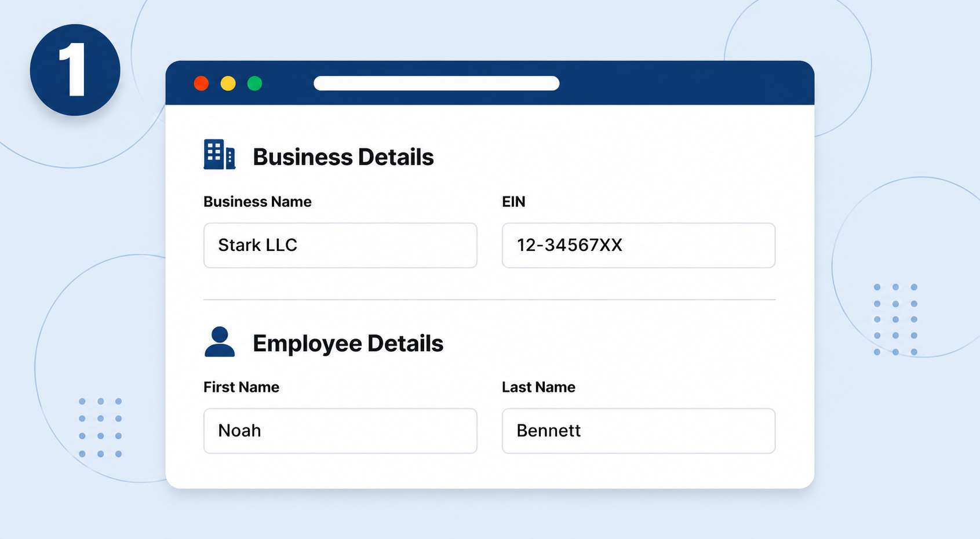Click the EIN label
The image size is (980, 539).
click(513, 202)
